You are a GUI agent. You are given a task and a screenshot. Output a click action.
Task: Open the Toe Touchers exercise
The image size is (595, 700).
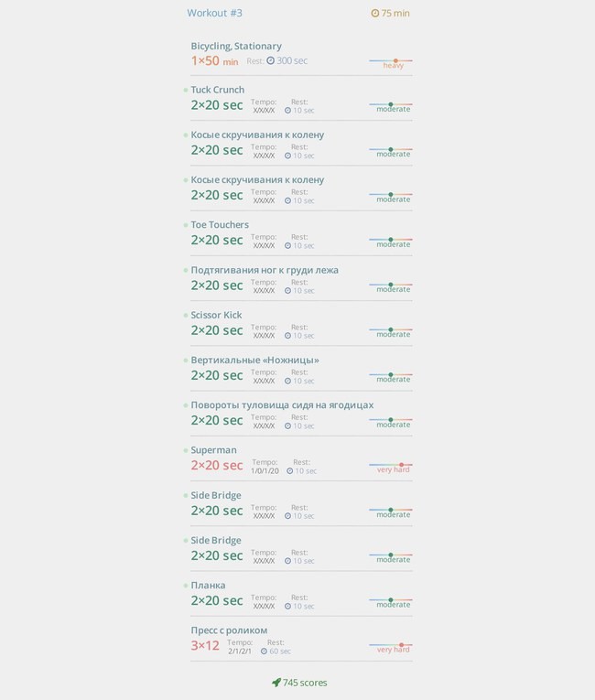[x=220, y=224]
